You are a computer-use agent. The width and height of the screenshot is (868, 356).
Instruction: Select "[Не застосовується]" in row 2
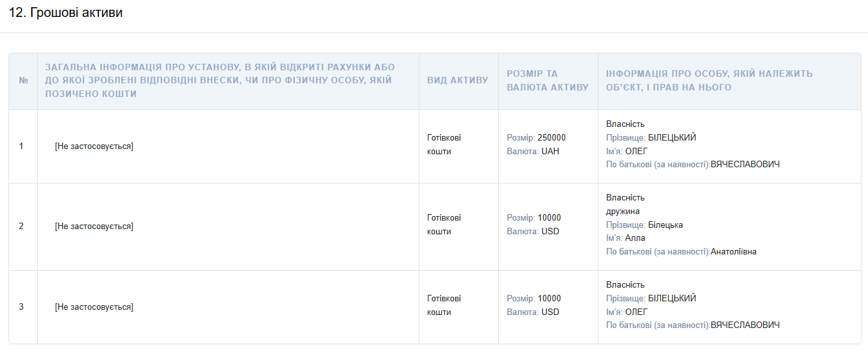(94, 226)
